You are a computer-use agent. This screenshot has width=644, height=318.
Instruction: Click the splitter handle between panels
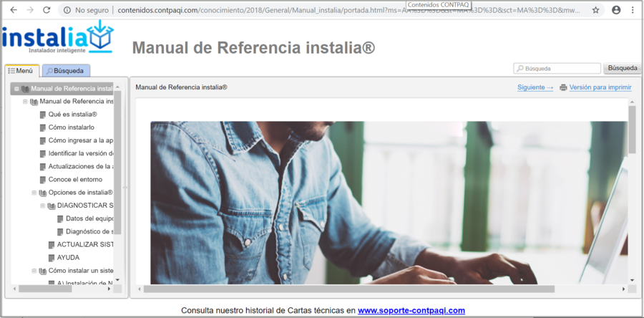125,188
